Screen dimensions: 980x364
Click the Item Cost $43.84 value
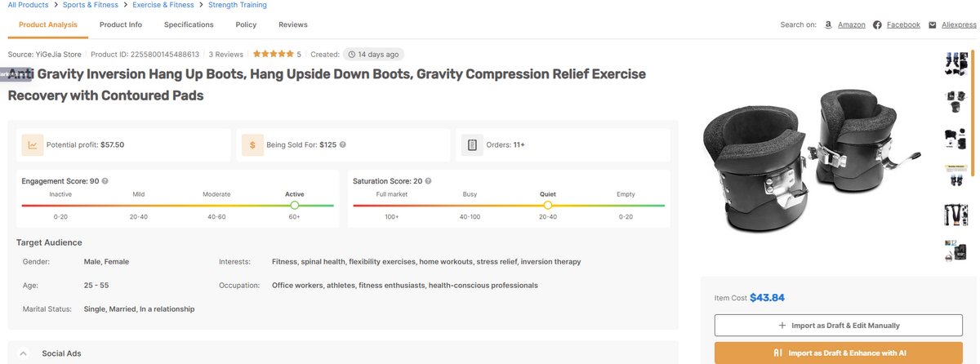point(767,298)
